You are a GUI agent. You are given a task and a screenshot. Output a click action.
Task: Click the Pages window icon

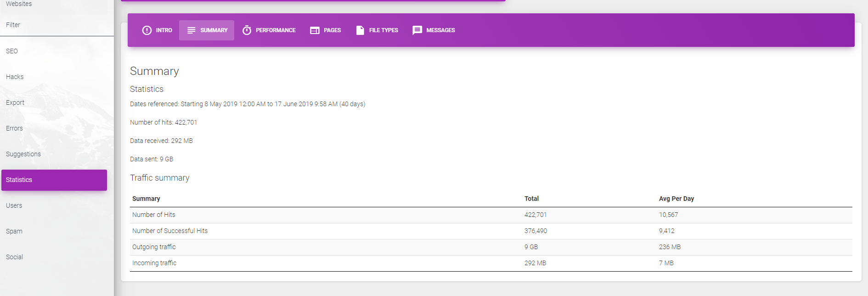[315, 30]
